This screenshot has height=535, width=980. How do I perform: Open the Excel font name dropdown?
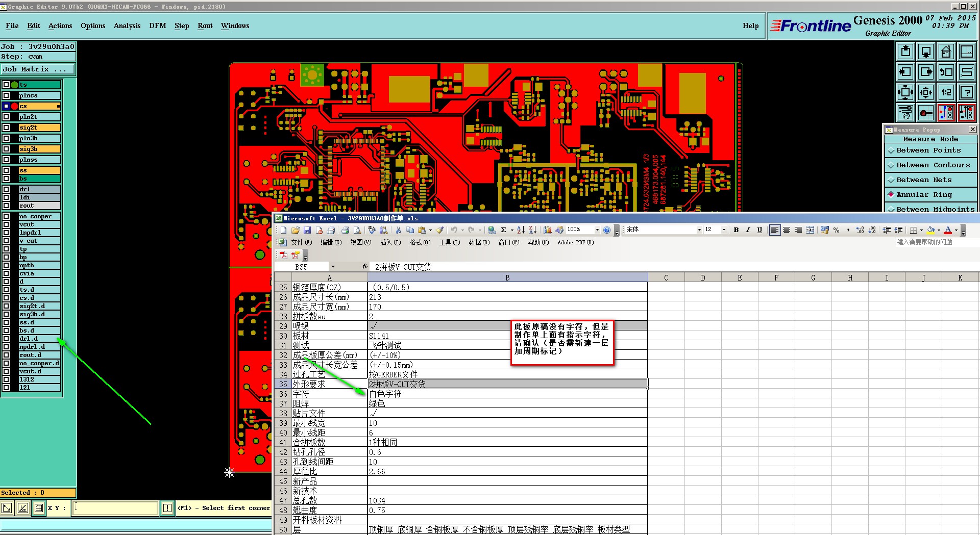699,230
